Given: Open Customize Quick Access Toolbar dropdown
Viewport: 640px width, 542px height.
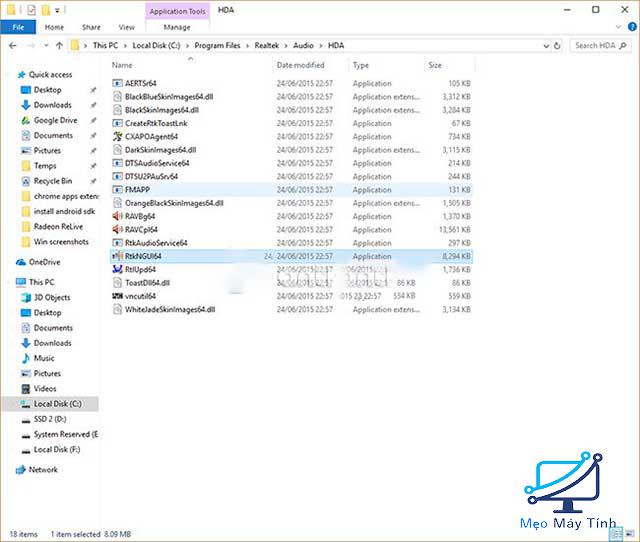Looking at the screenshot, I should 57,11.
